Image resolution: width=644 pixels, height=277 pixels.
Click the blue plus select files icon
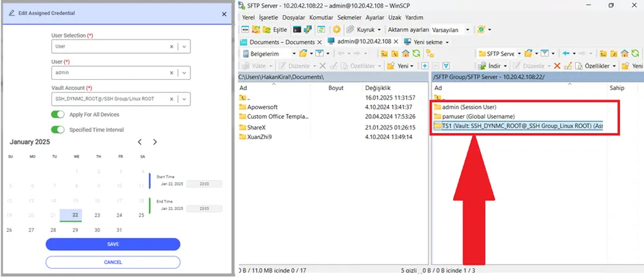pos(425,65)
